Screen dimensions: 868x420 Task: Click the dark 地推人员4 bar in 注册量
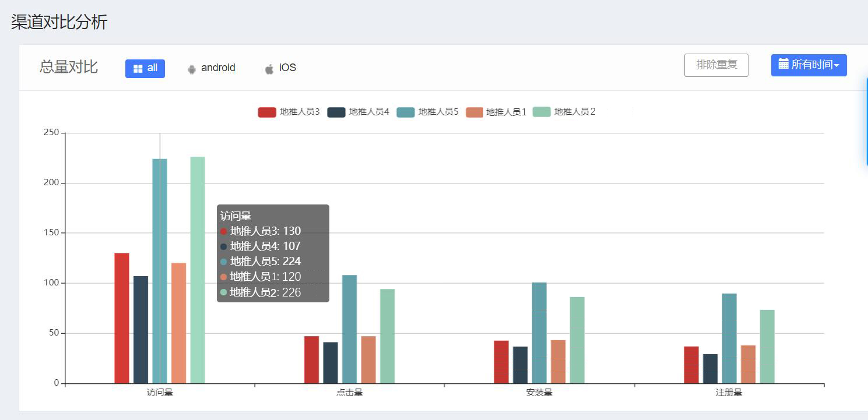click(x=710, y=369)
